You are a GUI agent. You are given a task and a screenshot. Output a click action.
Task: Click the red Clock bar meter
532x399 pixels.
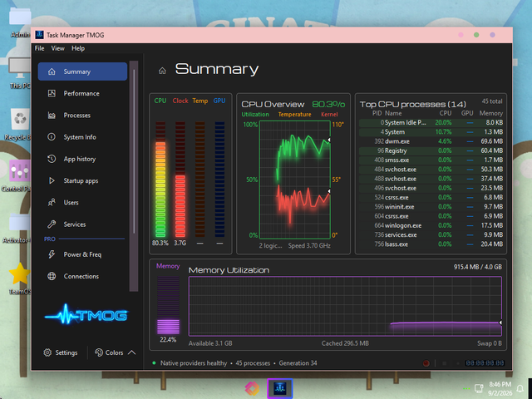pos(180,180)
